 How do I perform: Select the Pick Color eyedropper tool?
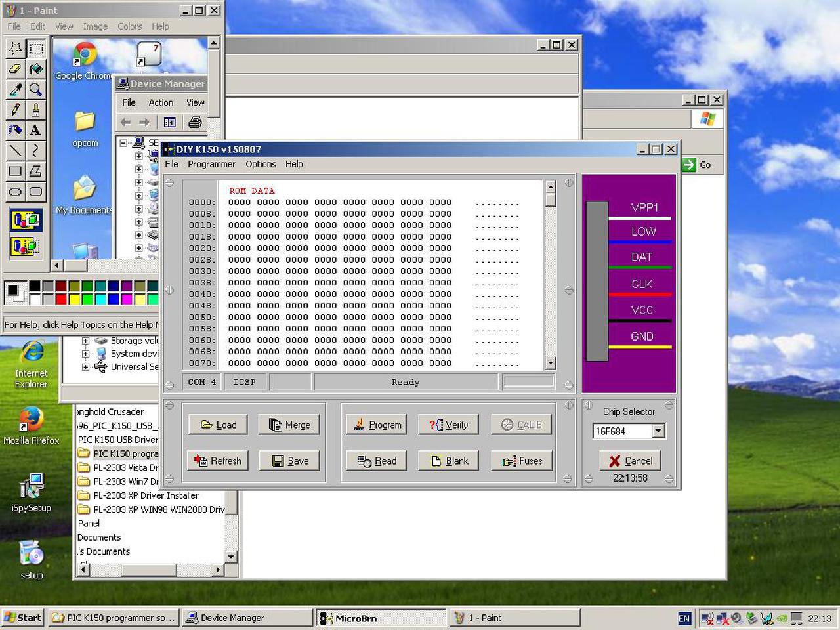click(15, 89)
